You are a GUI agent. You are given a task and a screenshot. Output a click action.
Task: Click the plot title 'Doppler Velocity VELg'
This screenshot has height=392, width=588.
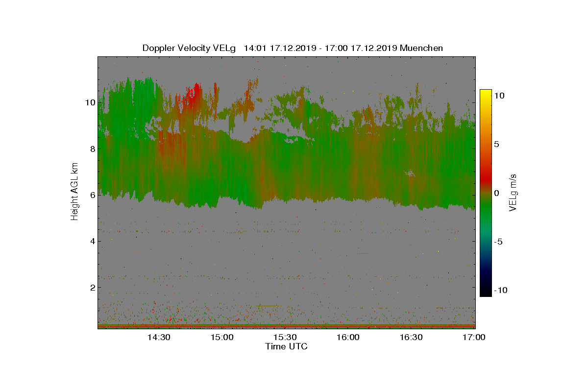pyautogui.click(x=189, y=48)
